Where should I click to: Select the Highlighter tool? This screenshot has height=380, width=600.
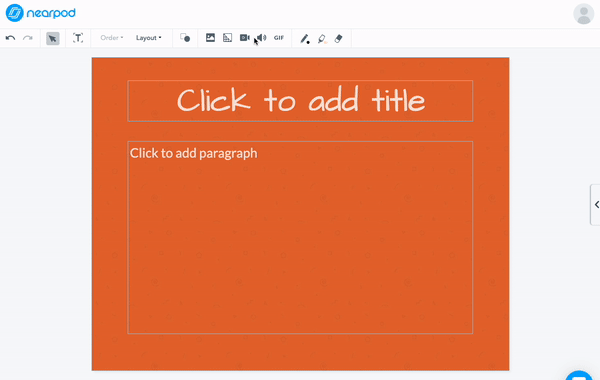point(322,38)
